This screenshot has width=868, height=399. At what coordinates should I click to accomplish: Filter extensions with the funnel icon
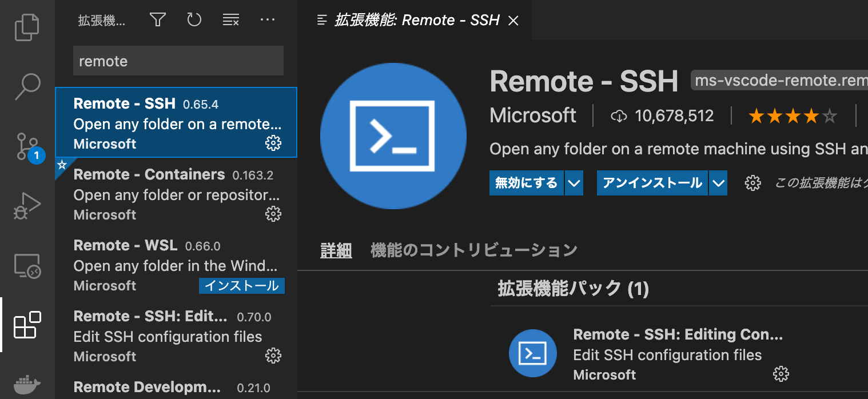coord(158,20)
